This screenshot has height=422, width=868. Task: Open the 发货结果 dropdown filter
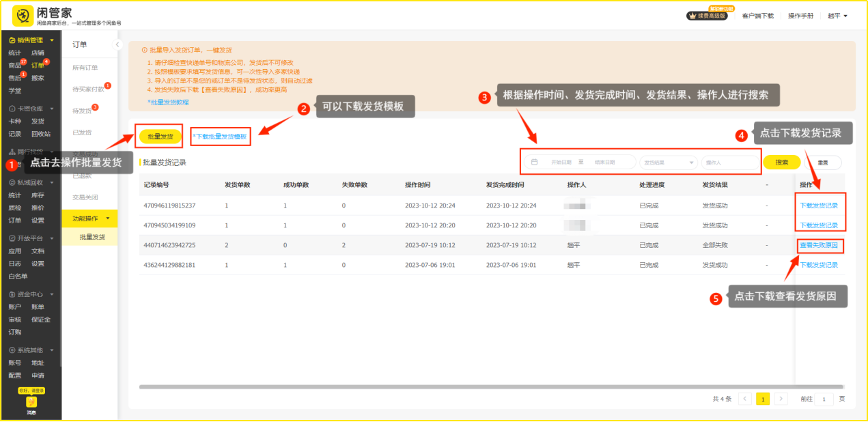(669, 163)
